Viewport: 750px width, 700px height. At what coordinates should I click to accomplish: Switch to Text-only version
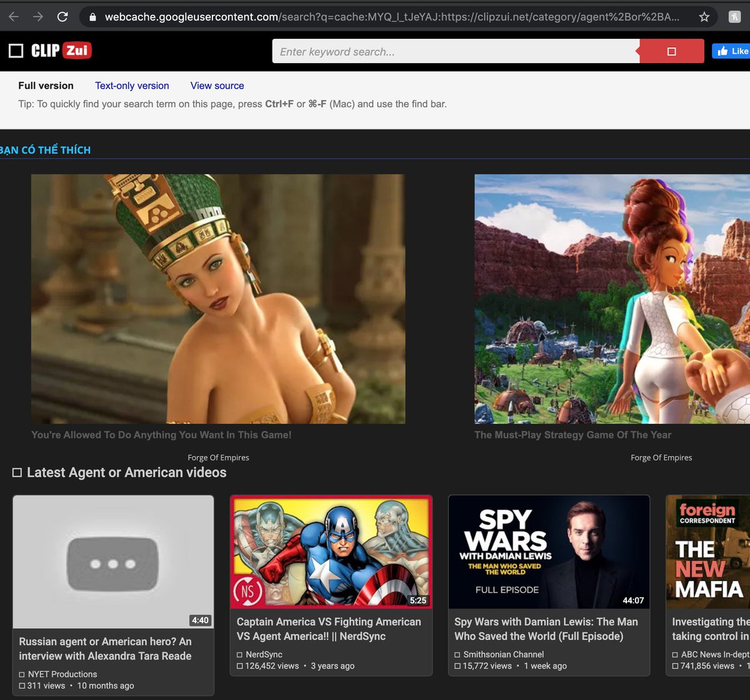pos(132,86)
